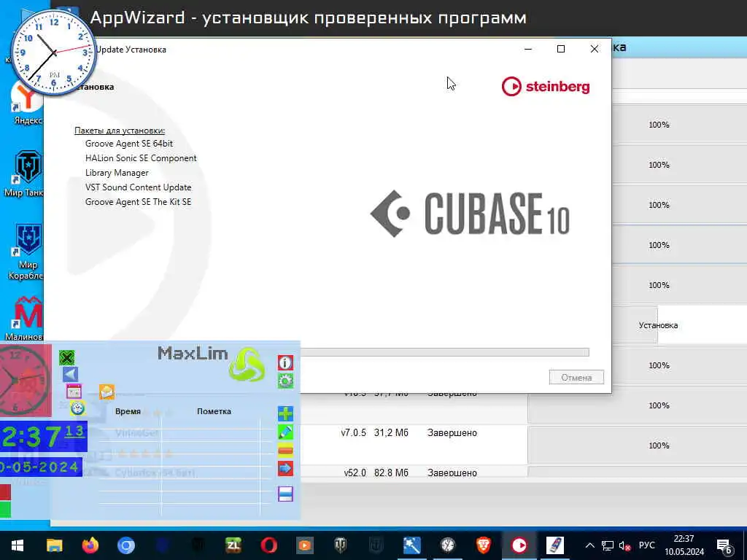Screen dimensions: 747x560
Task: Show hidden tray icons chevron
Action: point(589,545)
